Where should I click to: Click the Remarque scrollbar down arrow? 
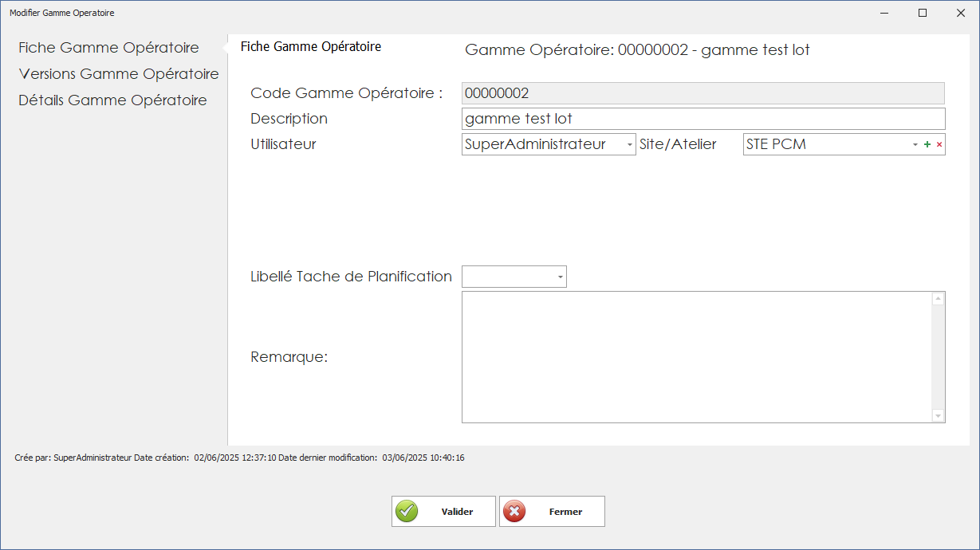(938, 415)
